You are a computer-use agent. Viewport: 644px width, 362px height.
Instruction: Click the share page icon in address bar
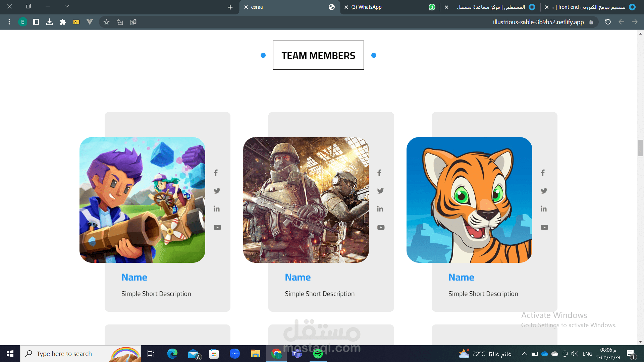(x=120, y=22)
